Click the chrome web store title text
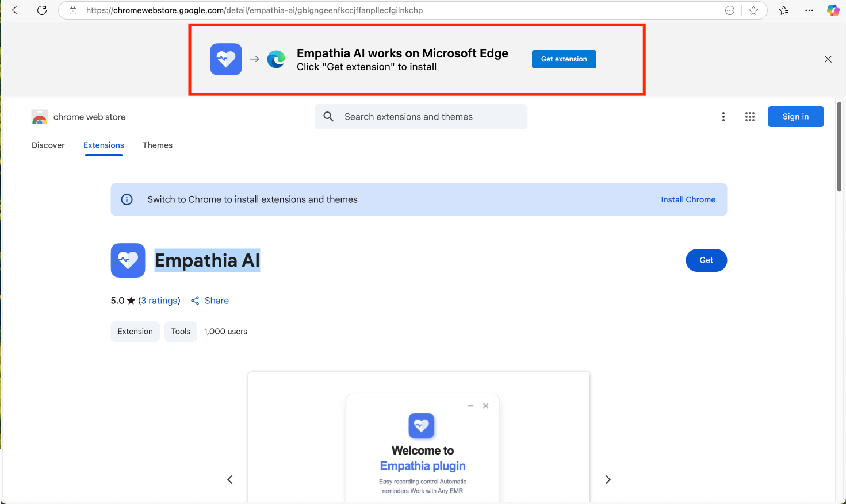846x504 pixels. (89, 117)
